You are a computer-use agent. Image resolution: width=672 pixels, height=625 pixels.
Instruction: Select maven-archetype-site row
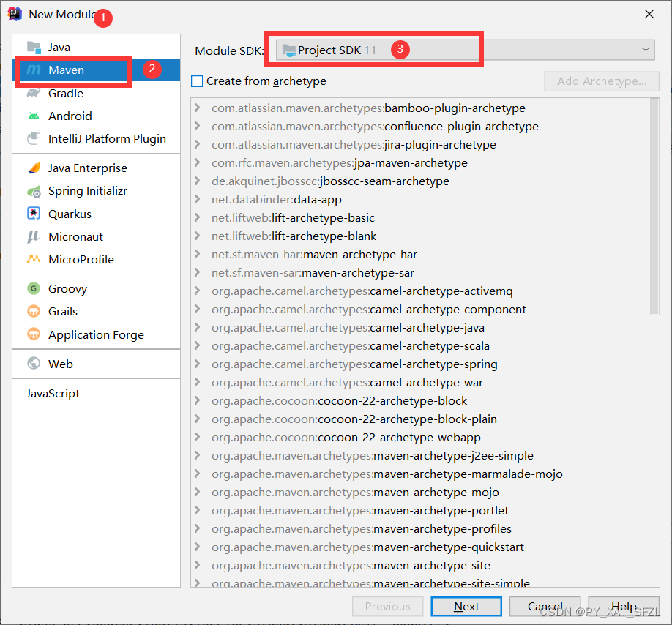[420, 565]
